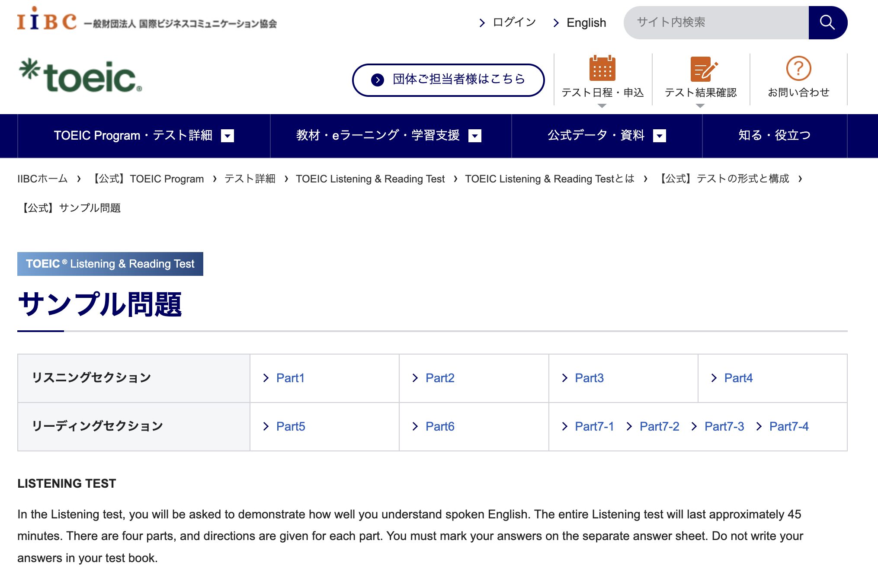Open お問い合わせ label
Screen dimensions: 878x588
tap(798, 93)
